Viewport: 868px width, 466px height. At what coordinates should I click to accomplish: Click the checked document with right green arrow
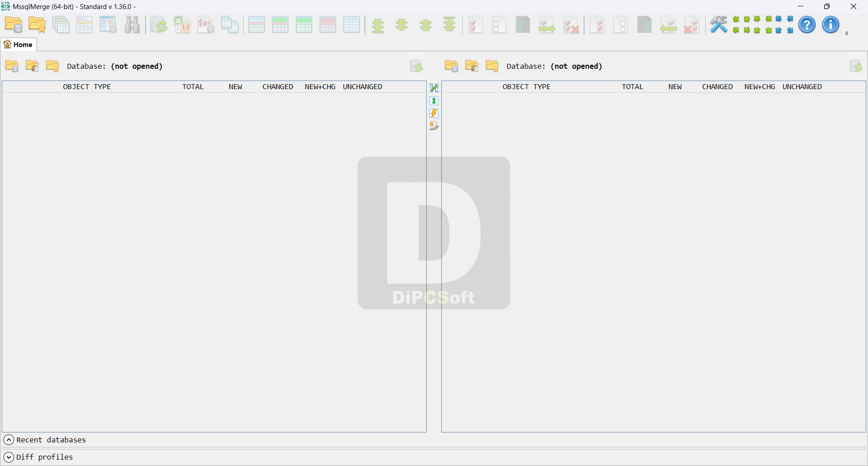point(547,25)
